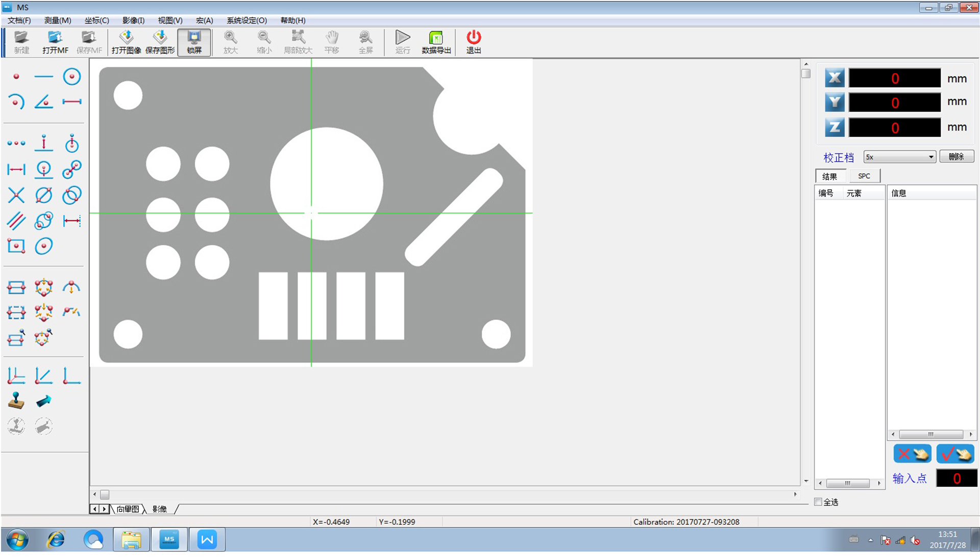980x557 pixels.
Task: Click the 打开MF toolbar icon
Action: pyautogui.click(x=55, y=42)
